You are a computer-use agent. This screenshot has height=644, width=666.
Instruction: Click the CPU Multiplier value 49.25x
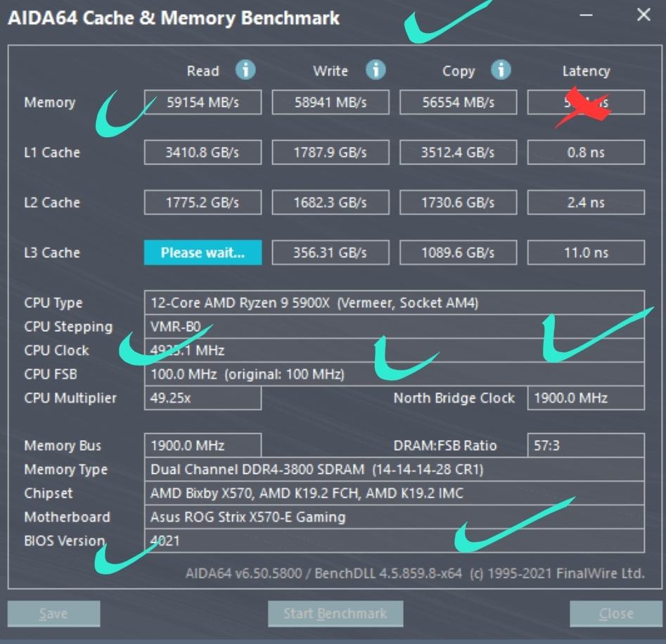pyautogui.click(x=203, y=398)
